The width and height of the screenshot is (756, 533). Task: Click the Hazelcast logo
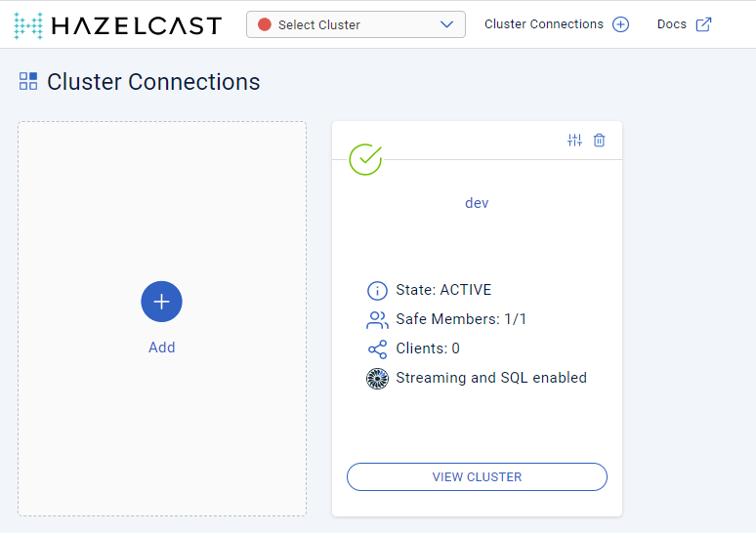[x=117, y=24]
